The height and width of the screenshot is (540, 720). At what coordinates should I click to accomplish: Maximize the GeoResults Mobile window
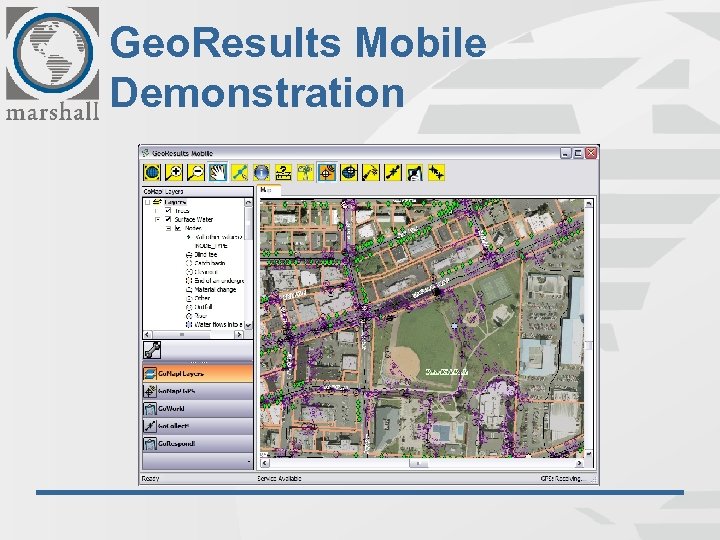coord(578,153)
